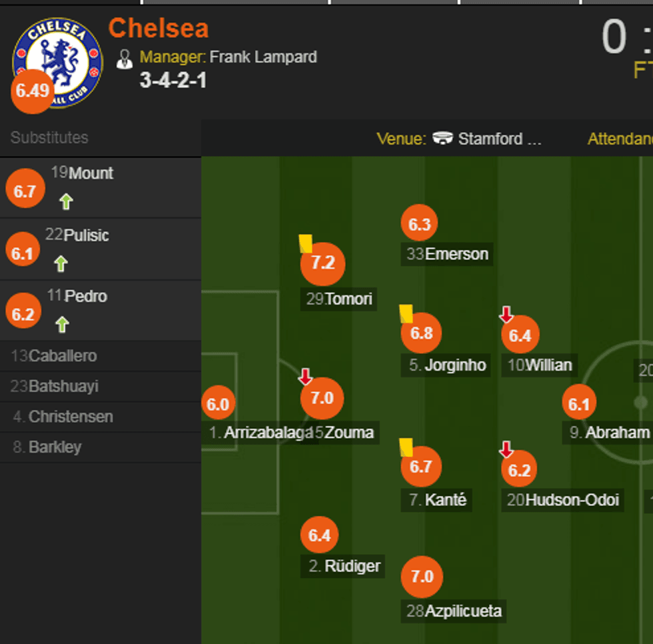The width and height of the screenshot is (653, 644).
Task: Select Jorginho's yellow card marker
Action: [x=404, y=314]
